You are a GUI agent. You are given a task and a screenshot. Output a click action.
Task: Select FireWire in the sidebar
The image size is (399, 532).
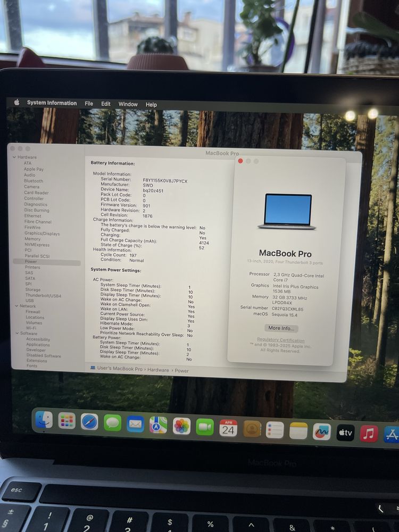pyautogui.click(x=32, y=227)
